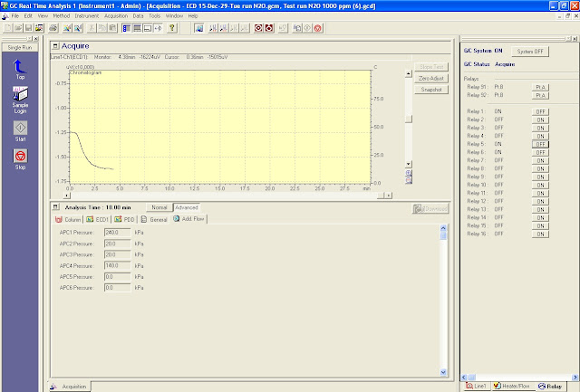Screen dimensions: 580x392
Task: Click the Open file toolbar icon
Action: click(18, 28)
